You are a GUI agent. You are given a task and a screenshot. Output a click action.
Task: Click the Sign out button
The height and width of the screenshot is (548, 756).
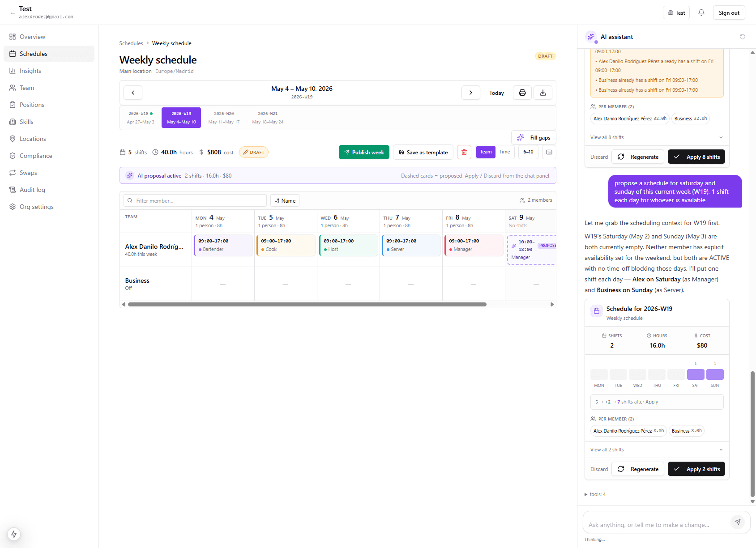point(729,13)
